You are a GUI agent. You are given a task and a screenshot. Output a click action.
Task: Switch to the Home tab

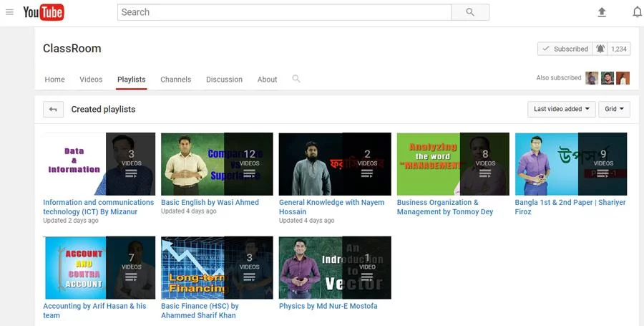(54, 80)
